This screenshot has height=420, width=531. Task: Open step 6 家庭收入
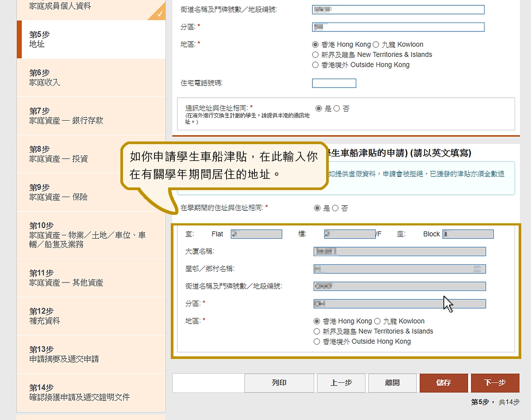click(91, 78)
